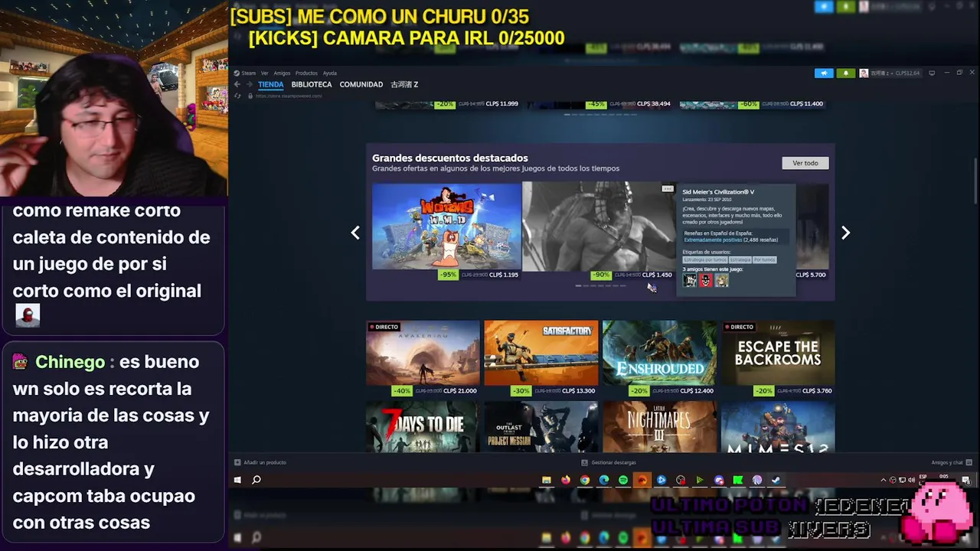This screenshot has width=980, height=551.
Task: Switch to the COMUNIDAD tab
Action: [x=361, y=84]
